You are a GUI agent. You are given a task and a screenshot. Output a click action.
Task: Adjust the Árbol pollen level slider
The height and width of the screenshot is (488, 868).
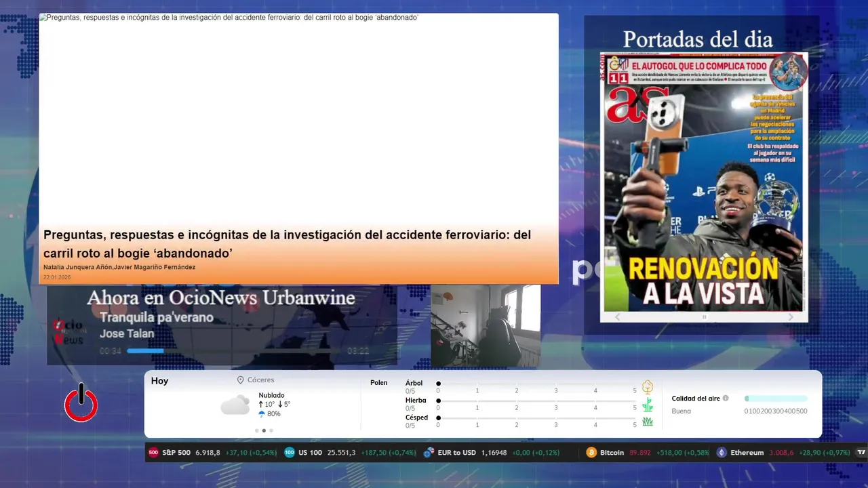pyautogui.click(x=536, y=384)
